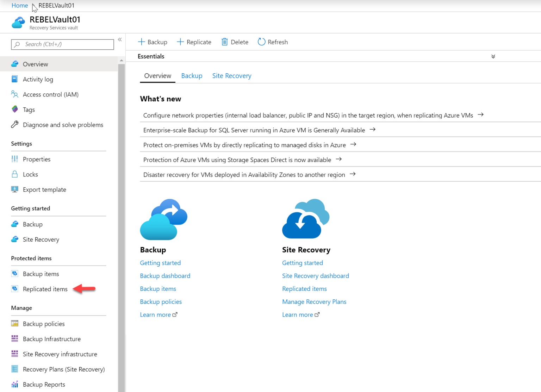
Task: Switch to the Backup tab
Action: [192, 76]
